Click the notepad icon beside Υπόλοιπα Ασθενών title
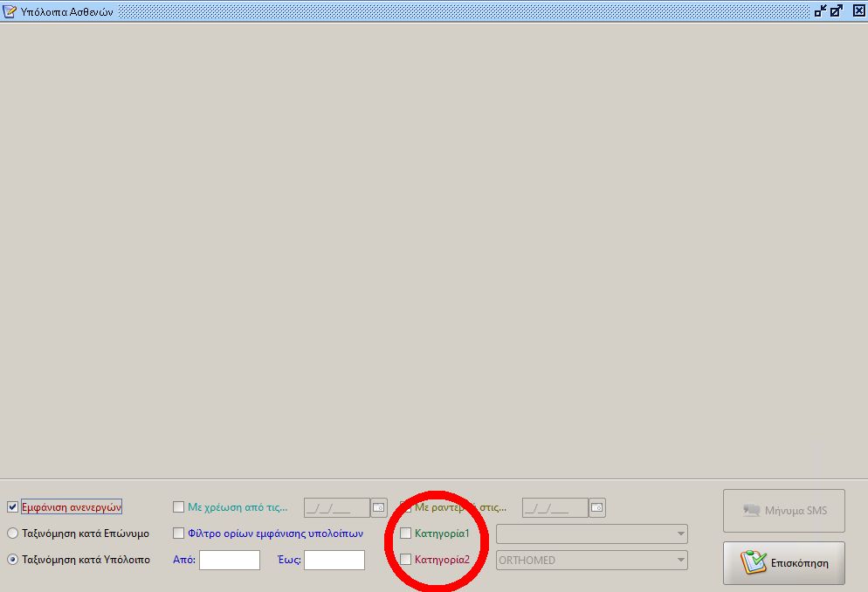868x592 pixels. 10,11
